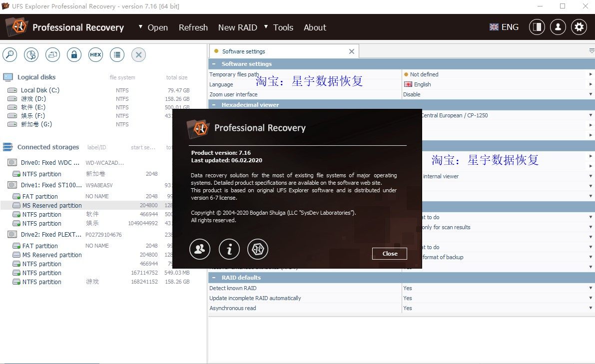
Task: Select Drive0 Fixed WDC storage icon
Action: pos(12,162)
